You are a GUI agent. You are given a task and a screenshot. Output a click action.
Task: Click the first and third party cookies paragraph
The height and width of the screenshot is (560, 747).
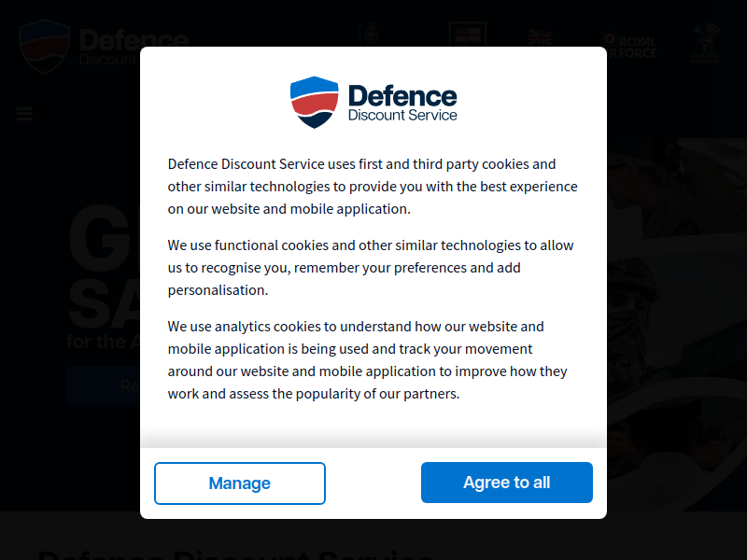click(x=373, y=186)
